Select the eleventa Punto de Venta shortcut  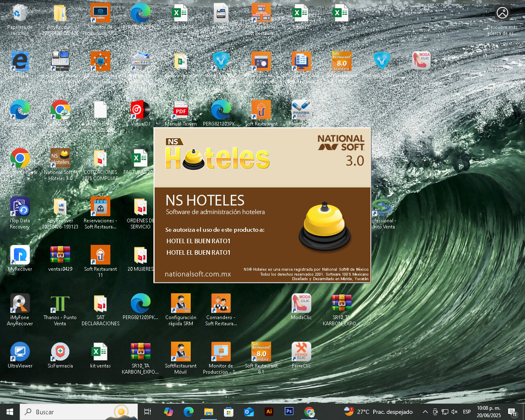(60, 68)
